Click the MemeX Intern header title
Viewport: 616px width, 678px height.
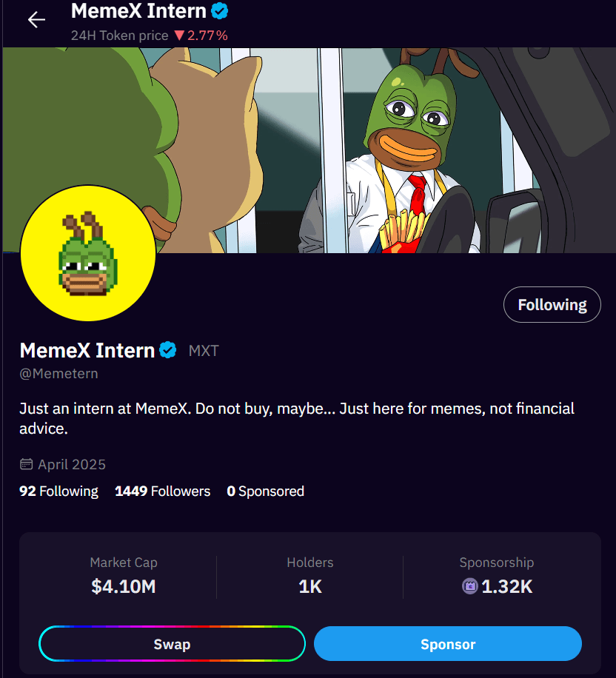pyautogui.click(x=138, y=11)
